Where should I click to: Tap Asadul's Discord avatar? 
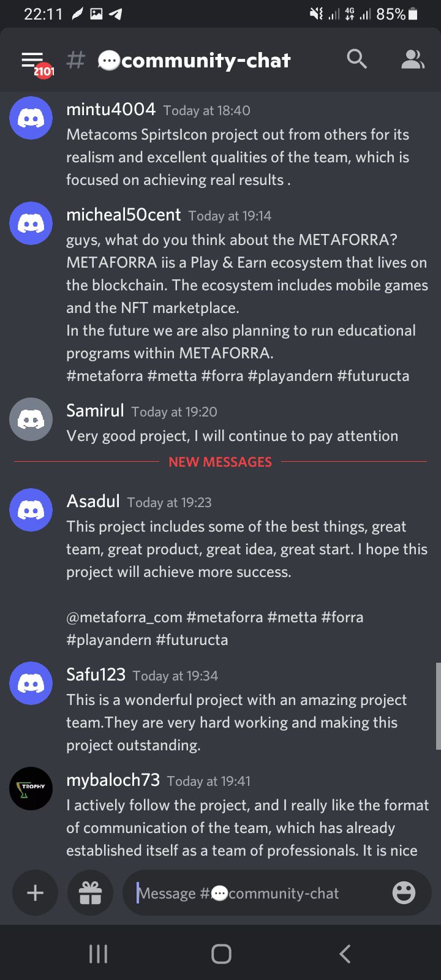click(31, 510)
